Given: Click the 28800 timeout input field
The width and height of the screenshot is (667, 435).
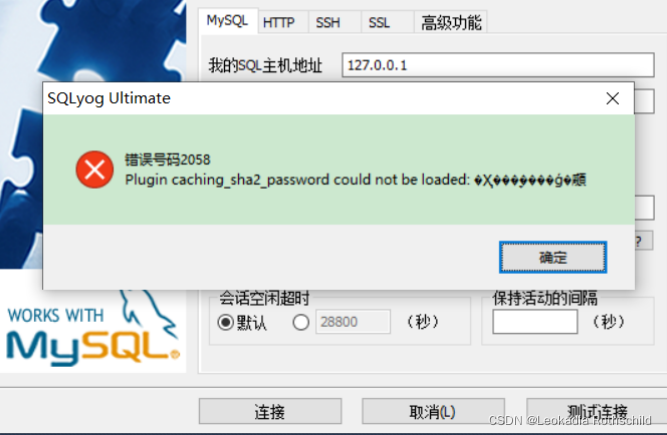Looking at the screenshot, I should 353,322.
